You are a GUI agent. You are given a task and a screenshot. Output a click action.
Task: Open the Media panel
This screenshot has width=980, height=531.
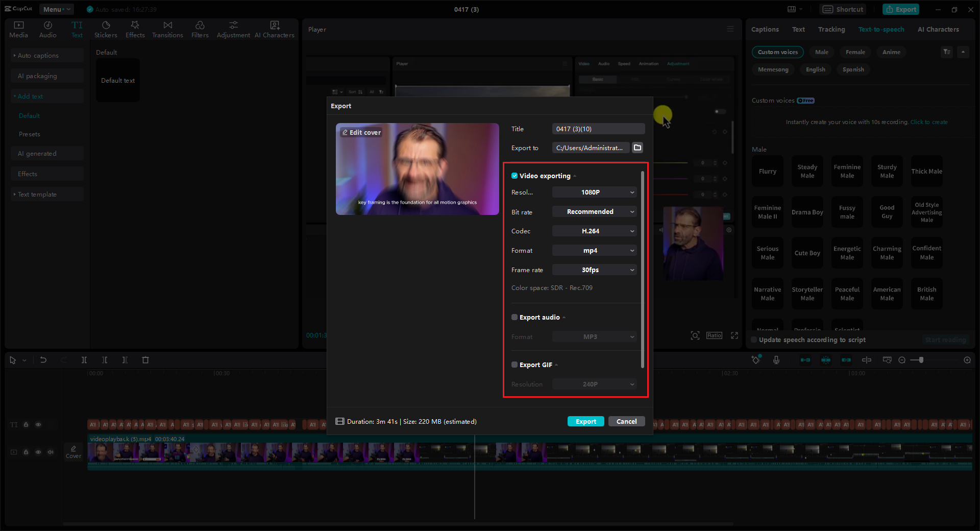coord(18,28)
